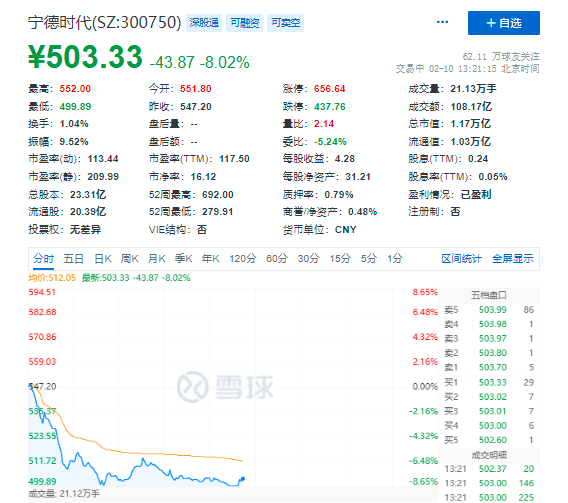Select the 买5 order row 502.60
The image size is (568, 503).
click(x=489, y=440)
